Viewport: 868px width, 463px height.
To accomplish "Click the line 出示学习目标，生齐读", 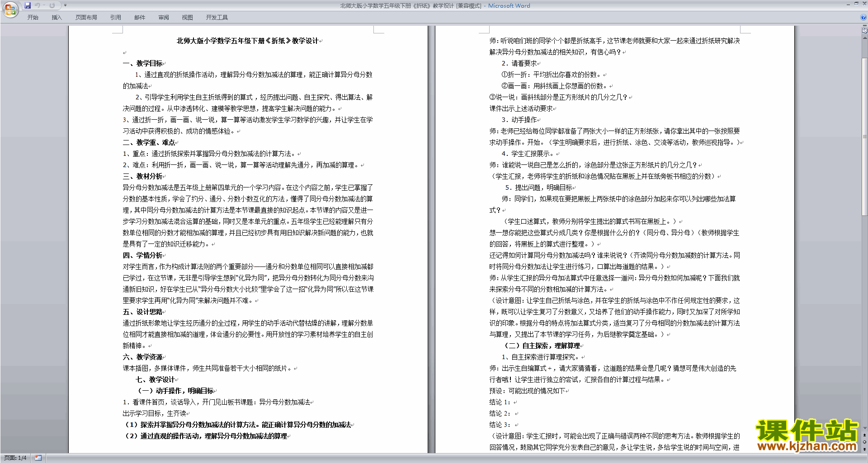I will [154, 413].
